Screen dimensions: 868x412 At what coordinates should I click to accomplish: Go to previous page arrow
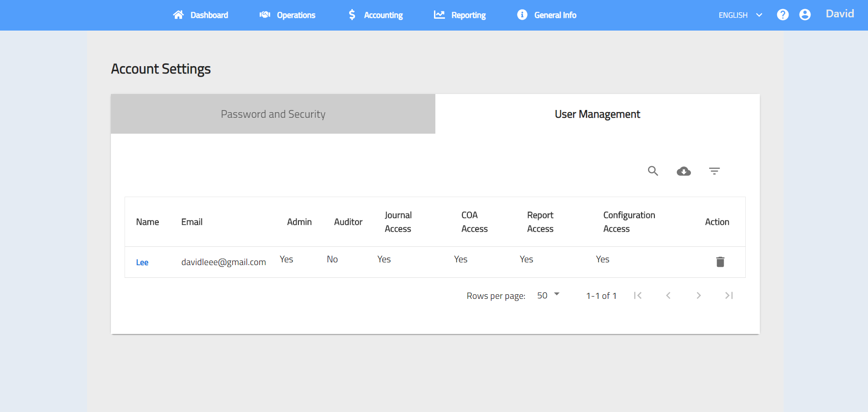tap(668, 296)
